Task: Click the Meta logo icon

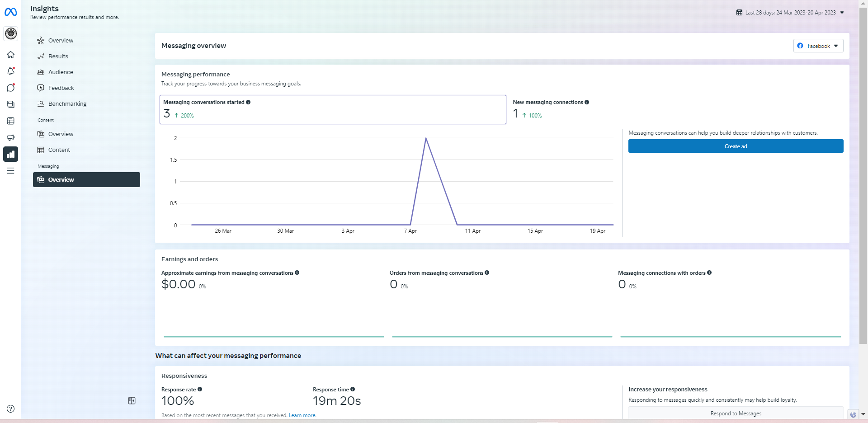Action: coord(10,12)
